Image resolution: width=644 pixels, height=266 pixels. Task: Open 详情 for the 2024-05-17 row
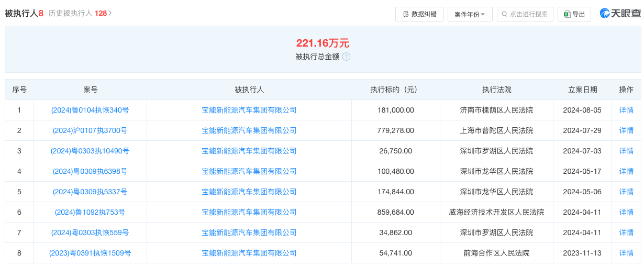tap(626, 171)
